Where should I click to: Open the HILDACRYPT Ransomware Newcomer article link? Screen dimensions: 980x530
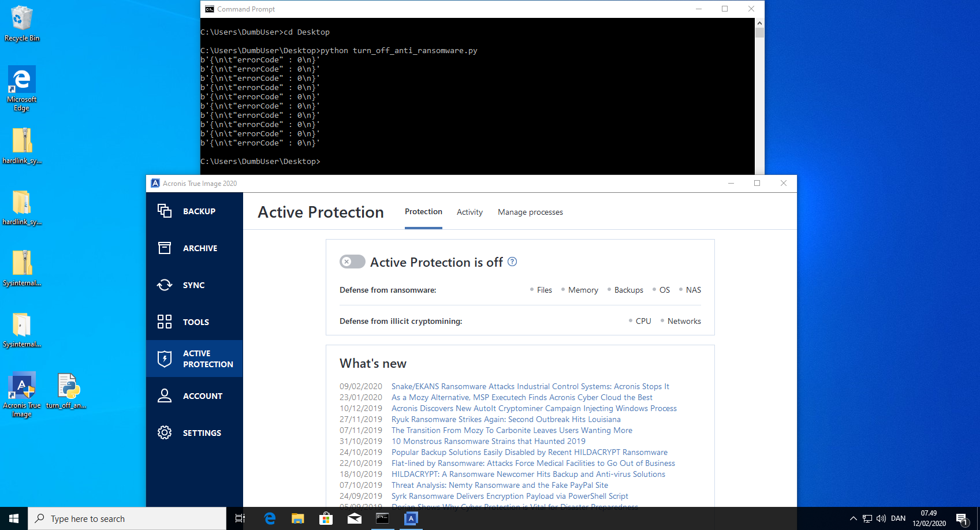(x=528, y=475)
